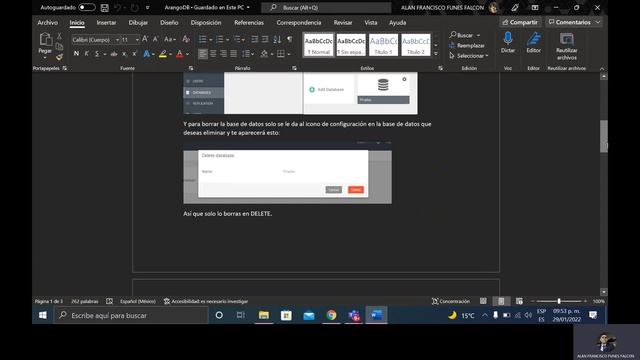Toggle the Autoguardado switch
Viewport: 640px width, 360px height.
[x=87, y=7]
